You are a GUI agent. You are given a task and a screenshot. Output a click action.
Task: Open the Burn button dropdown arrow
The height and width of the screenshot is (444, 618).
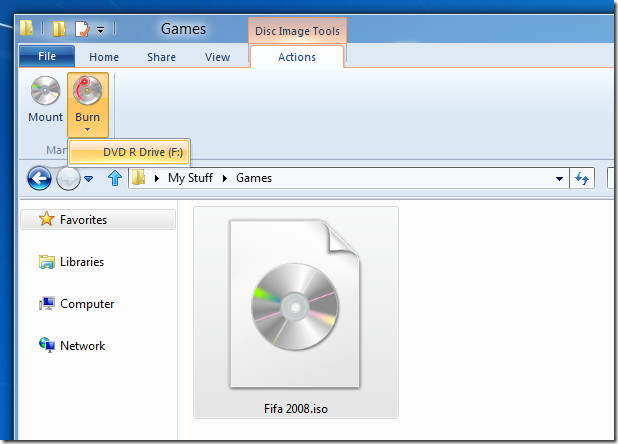point(87,129)
